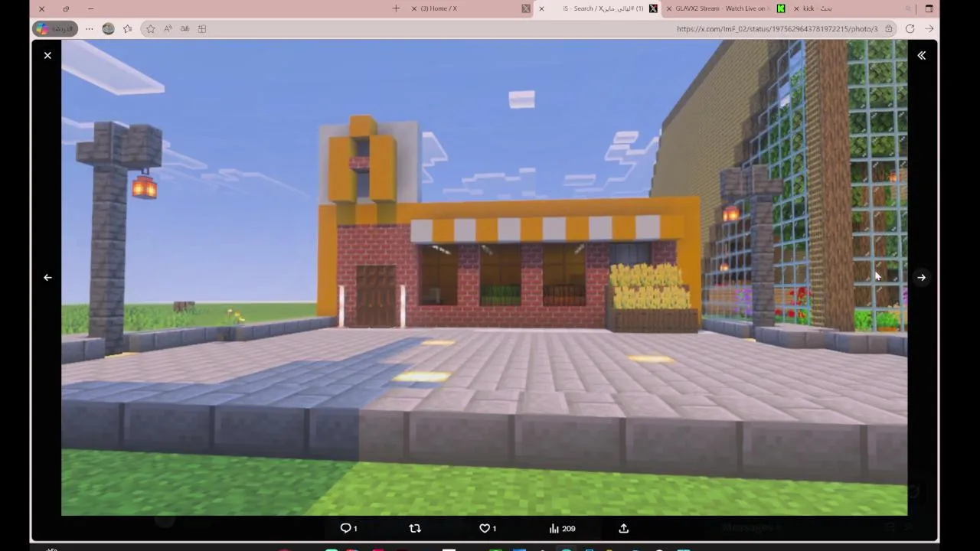This screenshot has height=551, width=980.
Task: Switch to the Search / X tab
Action: coord(597,8)
